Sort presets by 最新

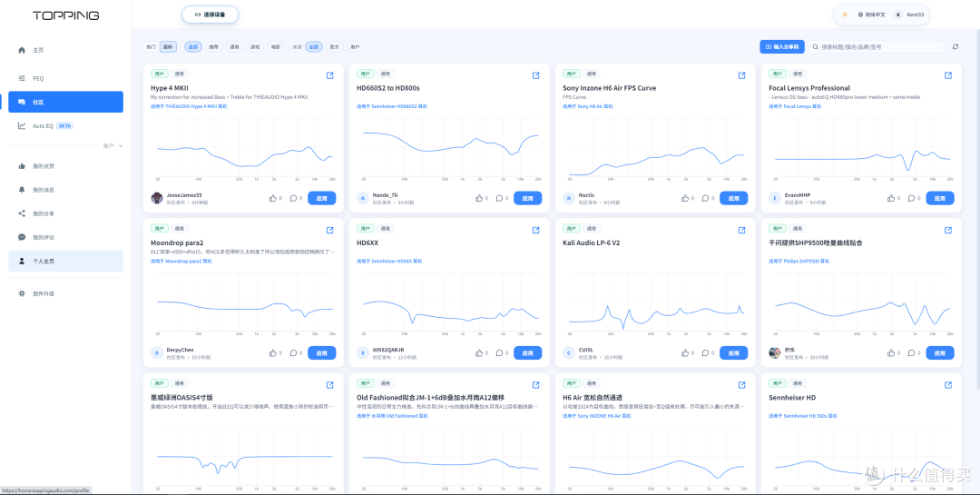pos(168,47)
